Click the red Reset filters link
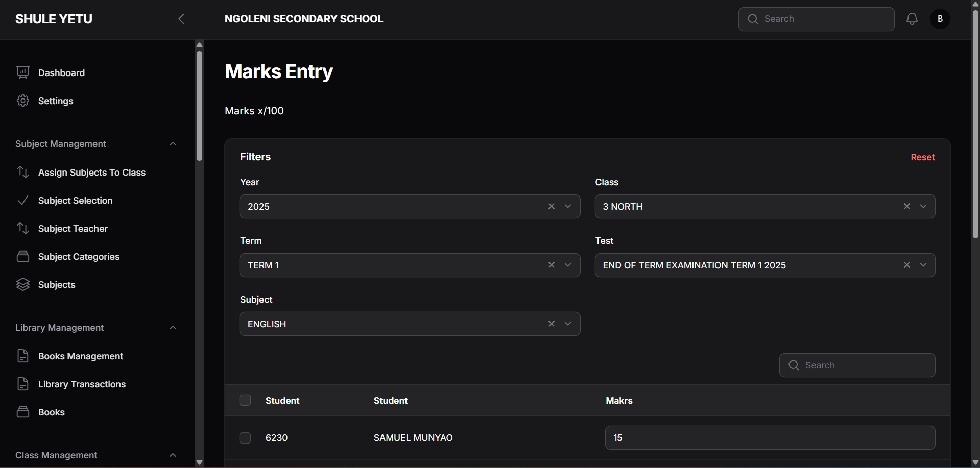The width and height of the screenshot is (980, 468). tap(922, 157)
